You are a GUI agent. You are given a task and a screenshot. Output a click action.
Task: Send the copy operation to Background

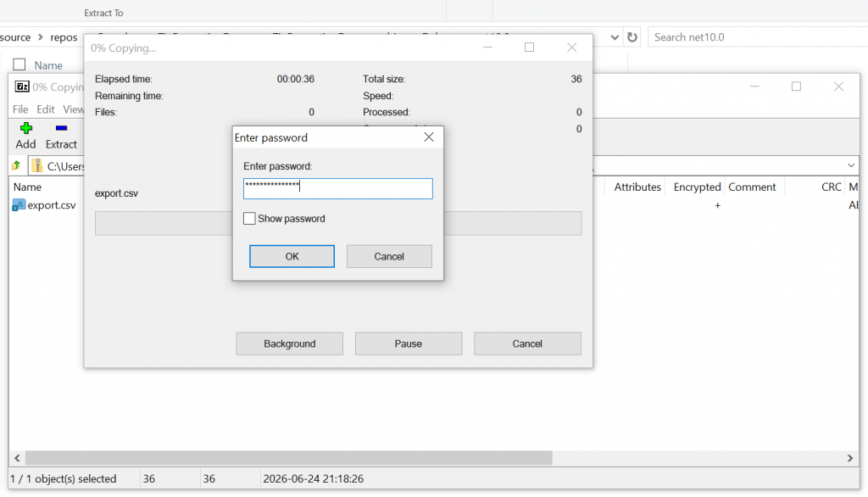(290, 343)
